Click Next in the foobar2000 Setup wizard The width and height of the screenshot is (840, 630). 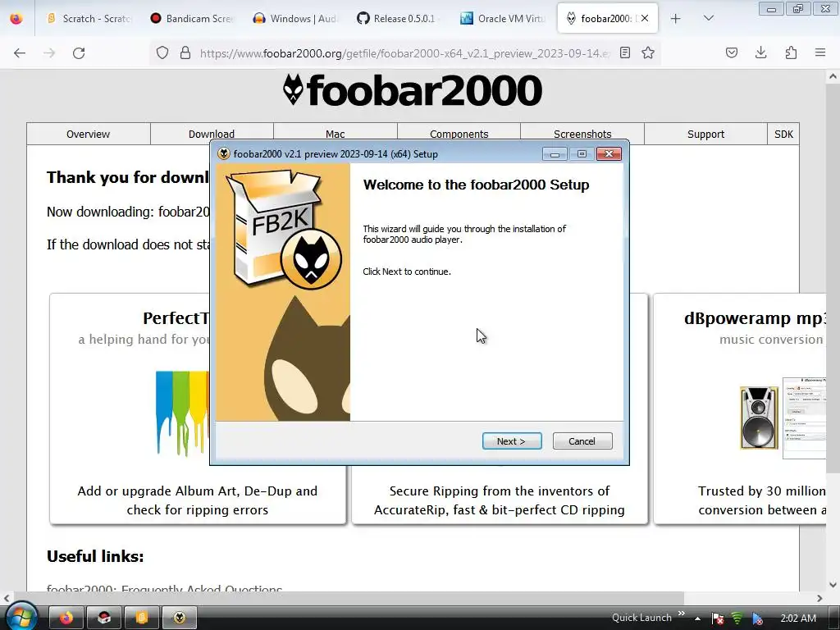(x=512, y=441)
